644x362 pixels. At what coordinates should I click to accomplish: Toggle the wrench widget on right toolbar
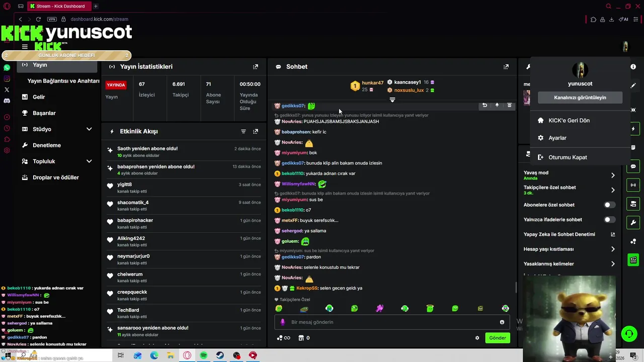tap(633, 222)
